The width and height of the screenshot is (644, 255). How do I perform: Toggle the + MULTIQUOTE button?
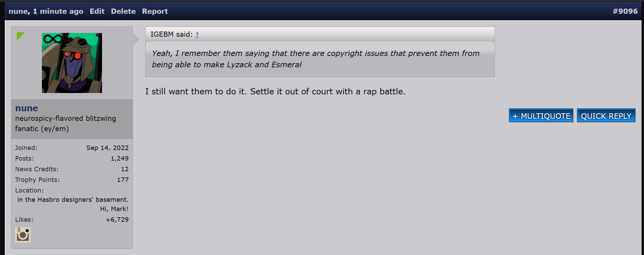(541, 116)
